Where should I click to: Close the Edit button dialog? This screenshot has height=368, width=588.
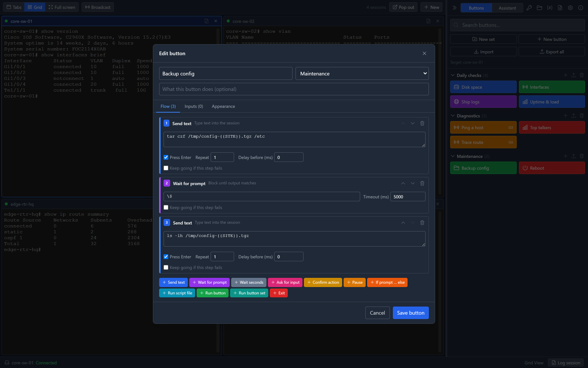(x=424, y=53)
